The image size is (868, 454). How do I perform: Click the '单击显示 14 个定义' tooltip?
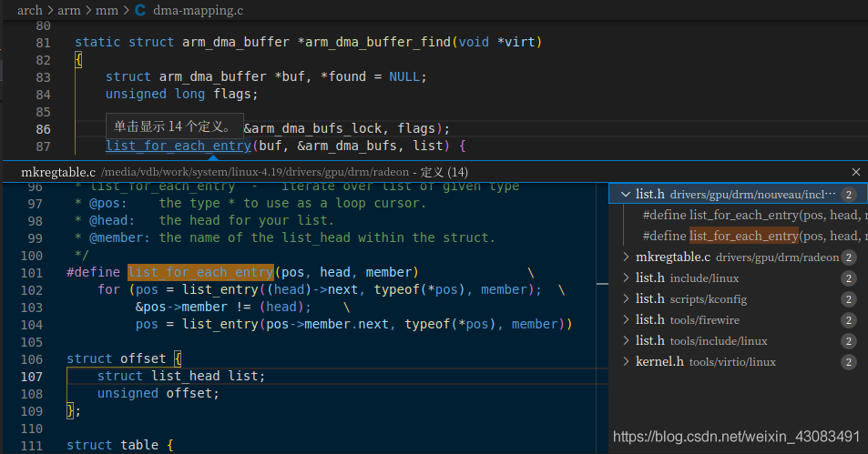tap(174, 126)
